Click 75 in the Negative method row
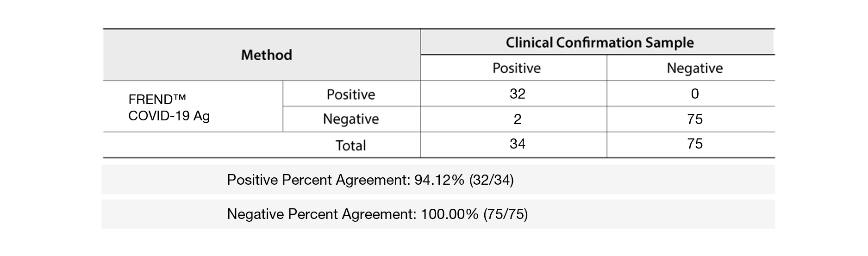 click(694, 119)
